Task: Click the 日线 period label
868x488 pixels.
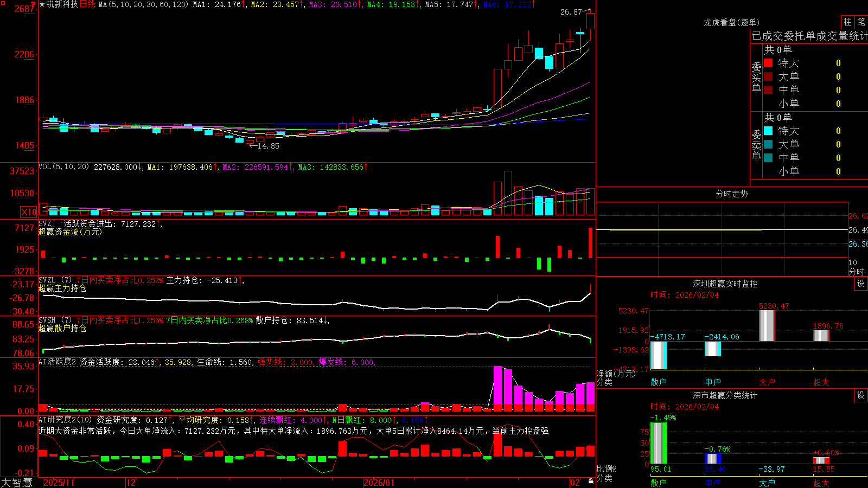Action: pyautogui.click(x=87, y=4)
